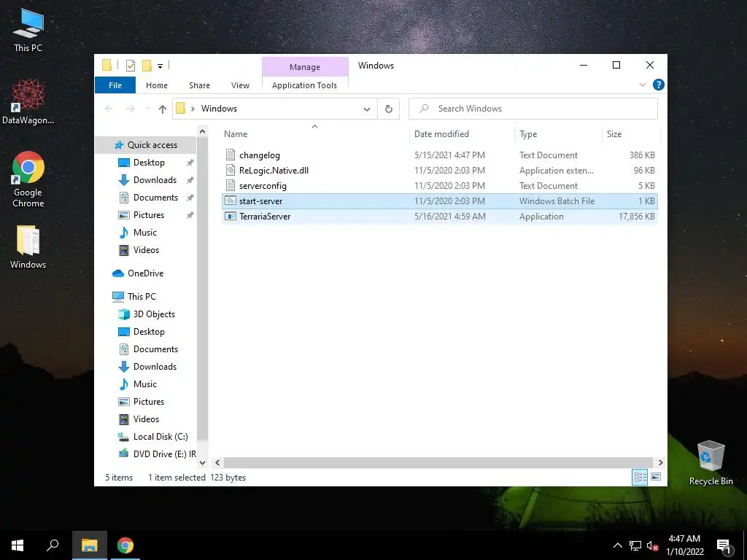
Task: Sort files by Type column
Action: point(558,134)
